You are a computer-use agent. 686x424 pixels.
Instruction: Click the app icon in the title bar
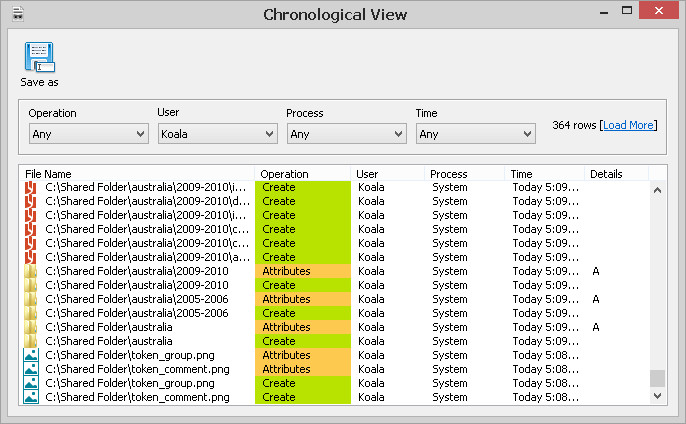(x=18, y=14)
